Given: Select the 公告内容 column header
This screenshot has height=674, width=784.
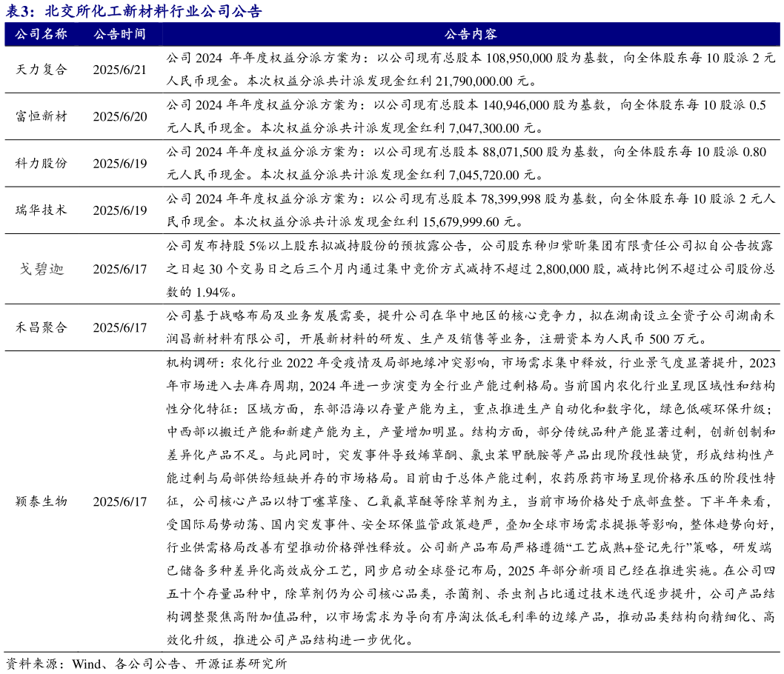Looking at the screenshot, I should [470, 33].
